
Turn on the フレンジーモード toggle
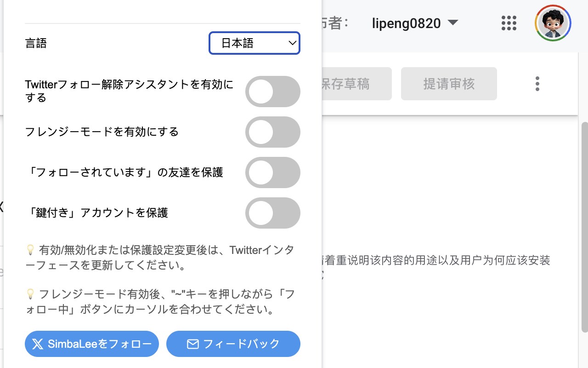[x=272, y=132]
